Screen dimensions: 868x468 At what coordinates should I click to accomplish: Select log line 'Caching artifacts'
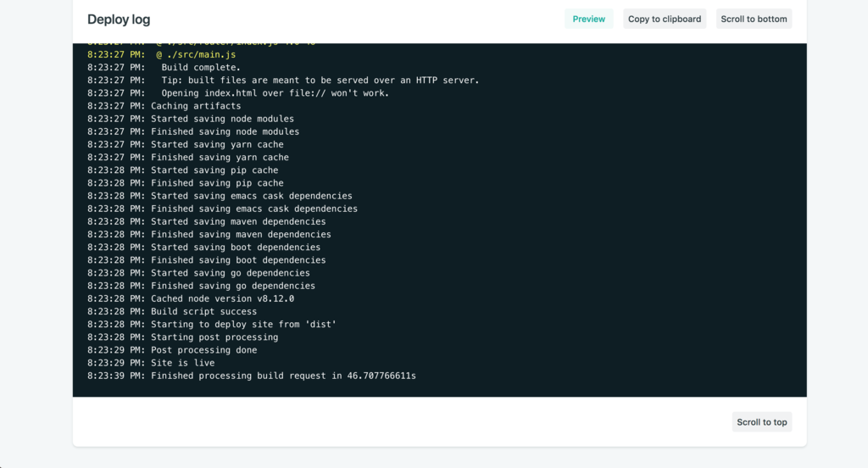coord(164,106)
